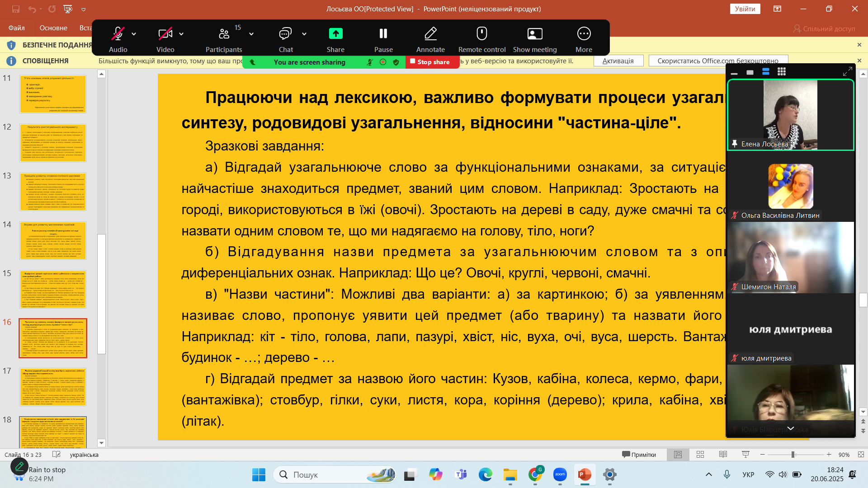
Task: Expand the Chat options arrow
Action: coord(304,34)
